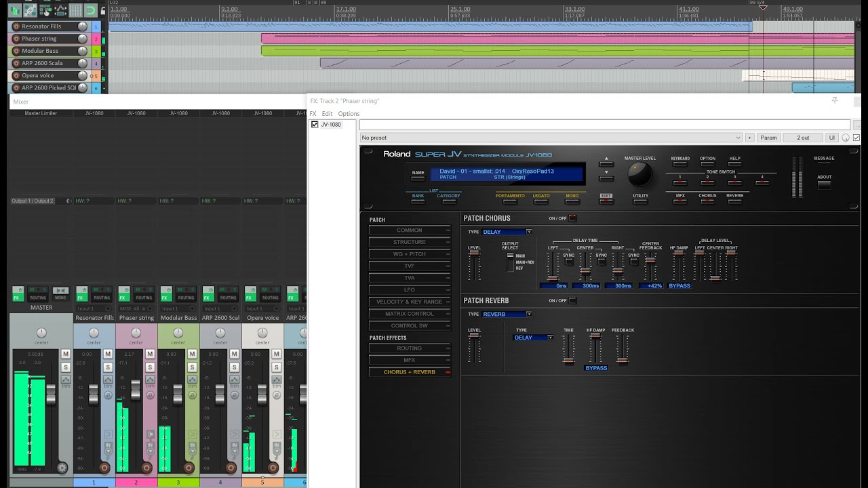This screenshot has height=488, width=868.
Task: Toggle Left delay SYNC button
Action: 569,262
